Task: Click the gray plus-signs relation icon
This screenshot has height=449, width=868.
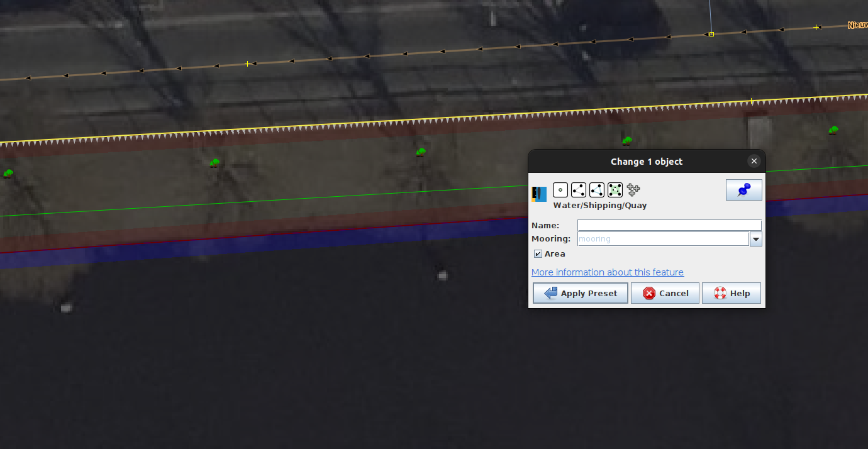Action: point(633,189)
